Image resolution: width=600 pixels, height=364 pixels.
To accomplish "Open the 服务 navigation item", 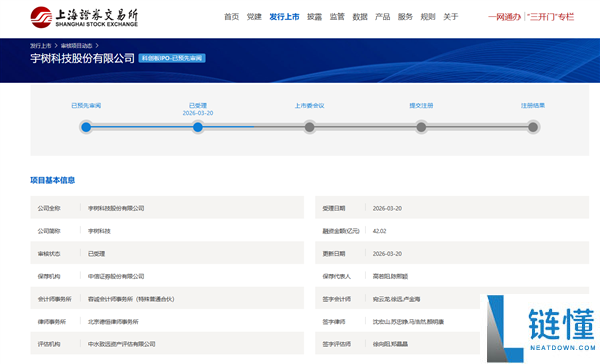I will click(x=405, y=17).
